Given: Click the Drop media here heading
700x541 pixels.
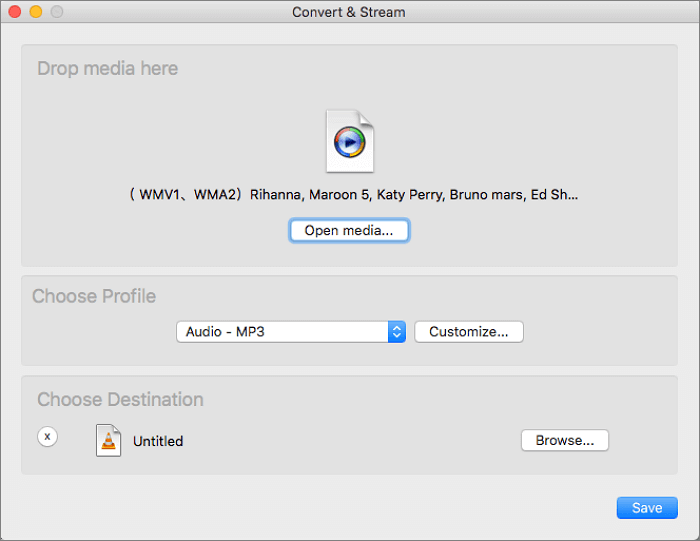Looking at the screenshot, I should click(107, 69).
